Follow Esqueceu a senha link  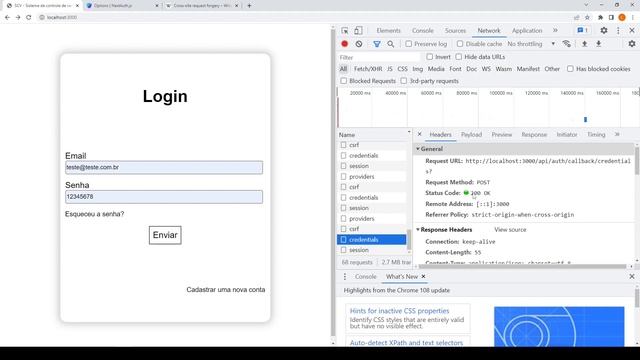point(94,214)
